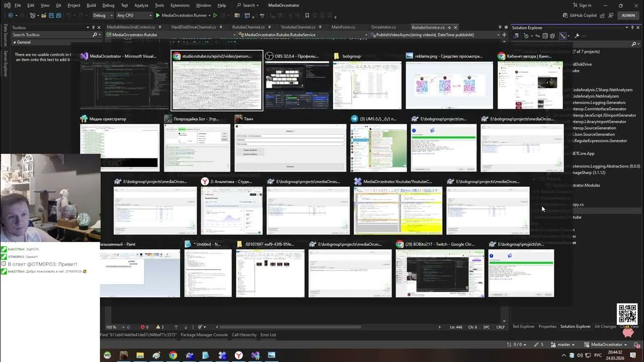Open the MediaOrcestrator repository dropdown

click(606, 344)
